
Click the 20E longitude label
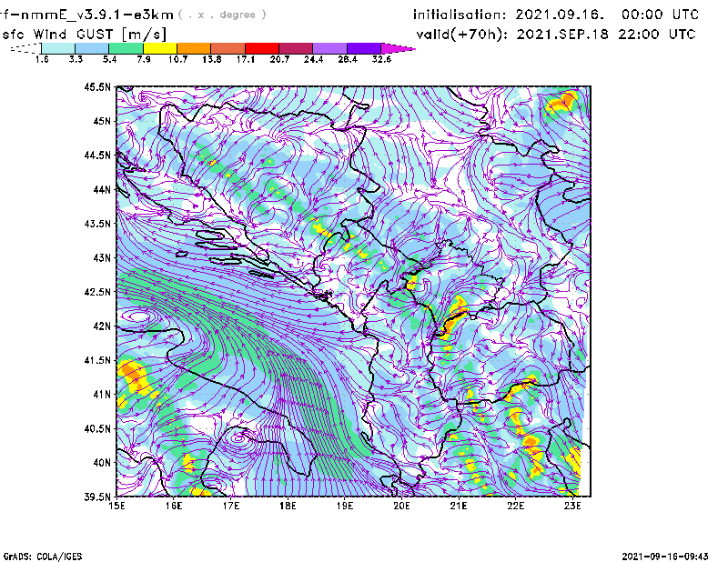401,506
